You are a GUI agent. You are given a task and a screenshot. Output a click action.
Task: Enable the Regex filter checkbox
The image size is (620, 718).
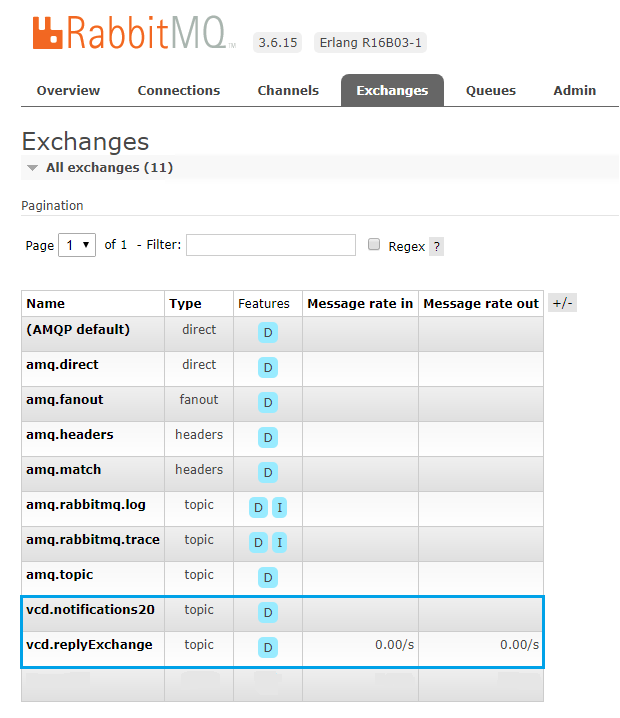[374, 245]
